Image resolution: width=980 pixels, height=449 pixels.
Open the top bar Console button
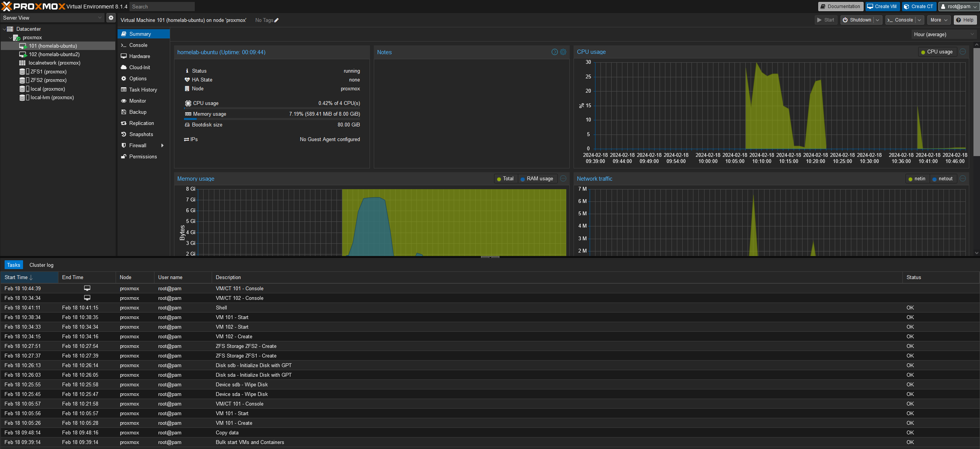coord(900,20)
